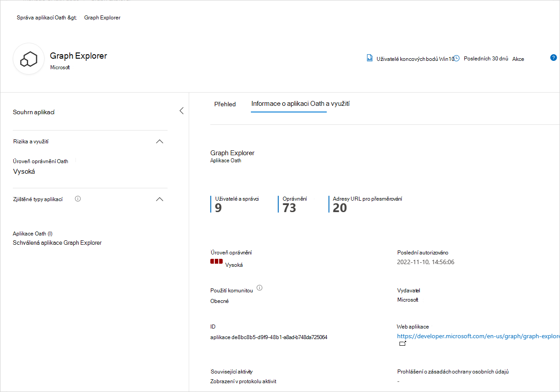This screenshot has height=392, width=560.
Task: Open the help question mark icon
Action: pos(553,57)
